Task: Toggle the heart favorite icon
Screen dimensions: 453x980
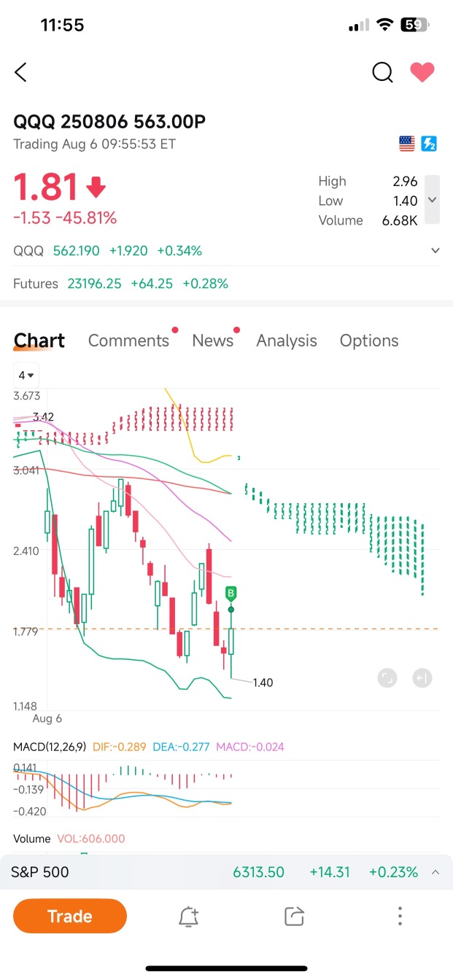Action: [x=422, y=72]
